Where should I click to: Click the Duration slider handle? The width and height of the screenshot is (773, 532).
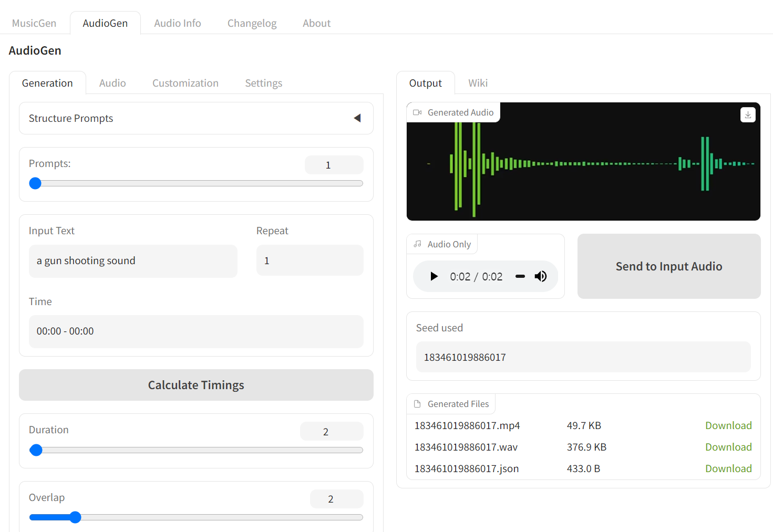36,450
